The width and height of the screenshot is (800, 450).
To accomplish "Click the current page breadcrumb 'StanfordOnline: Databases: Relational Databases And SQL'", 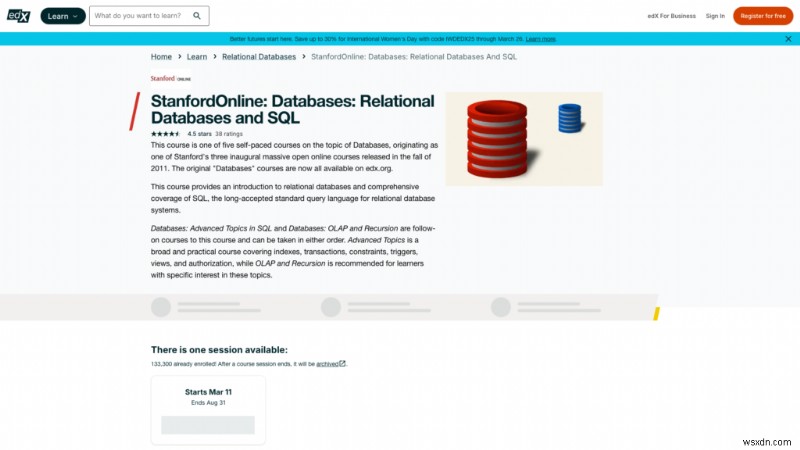I will tap(414, 57).
